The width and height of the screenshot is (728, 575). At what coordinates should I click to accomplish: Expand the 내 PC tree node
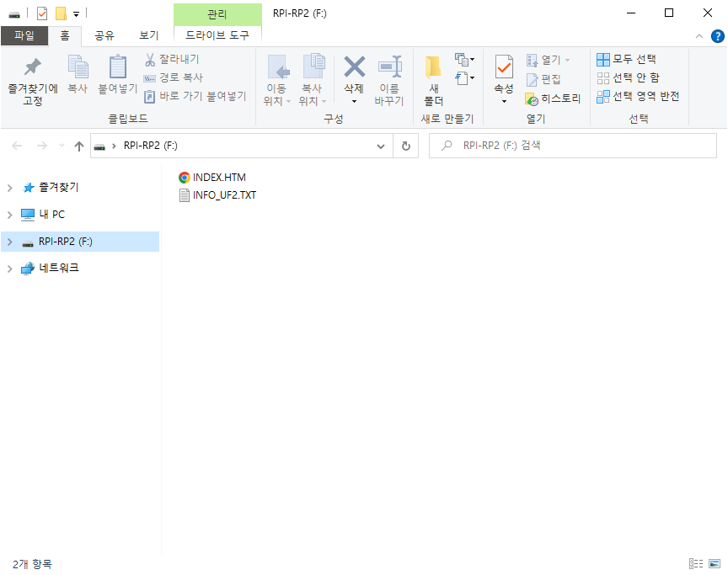(10, 215)
